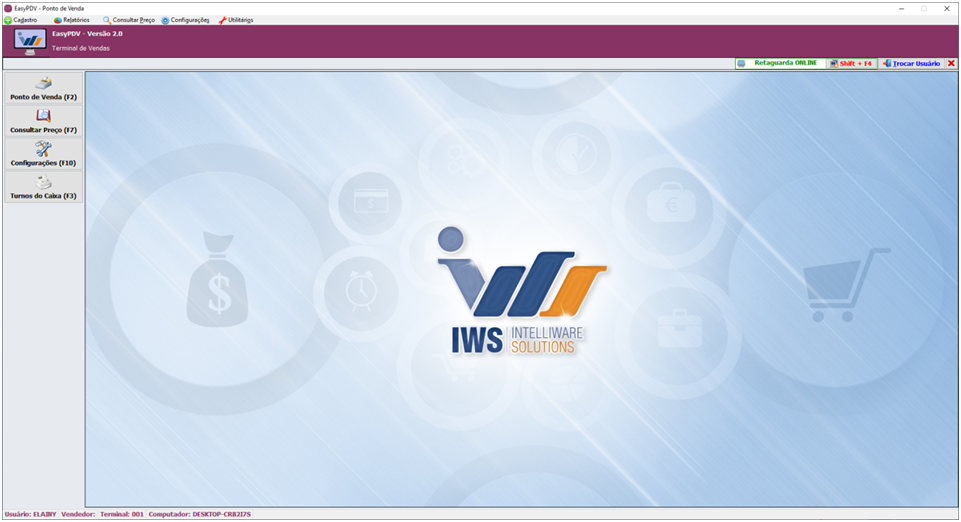Click the EasyPDV monitor logo in header

coord(30,41)
